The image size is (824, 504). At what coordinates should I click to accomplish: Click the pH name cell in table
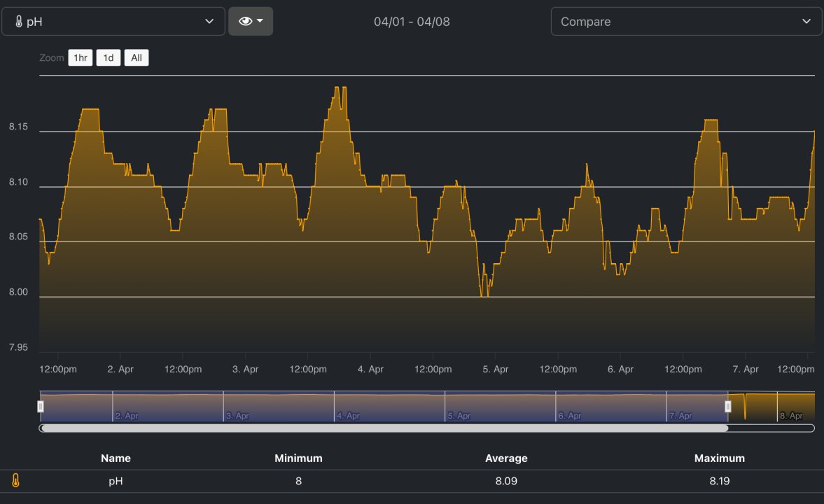click(116, 481)
